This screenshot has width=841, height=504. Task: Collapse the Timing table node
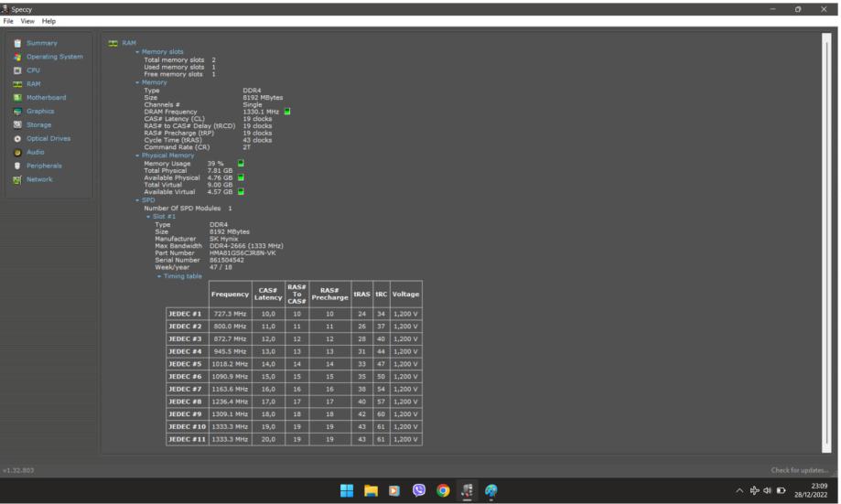[x=159, y=276]
